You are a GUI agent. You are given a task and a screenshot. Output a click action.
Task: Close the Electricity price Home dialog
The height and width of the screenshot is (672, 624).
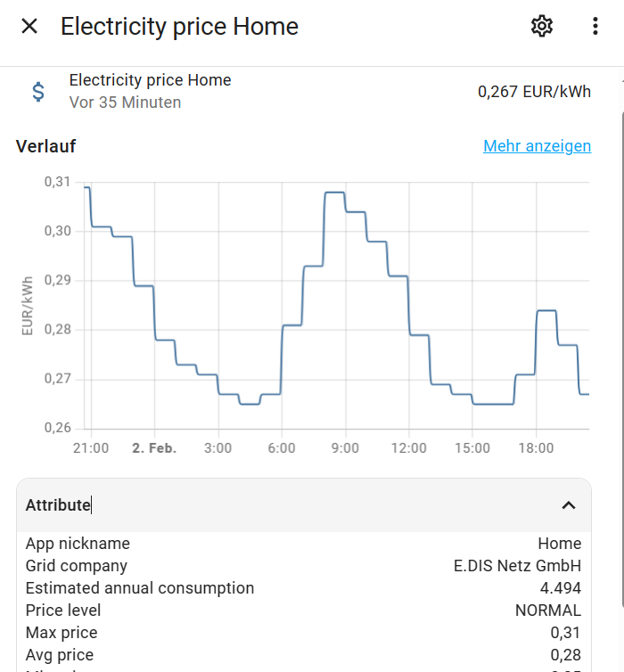[29, 27]
